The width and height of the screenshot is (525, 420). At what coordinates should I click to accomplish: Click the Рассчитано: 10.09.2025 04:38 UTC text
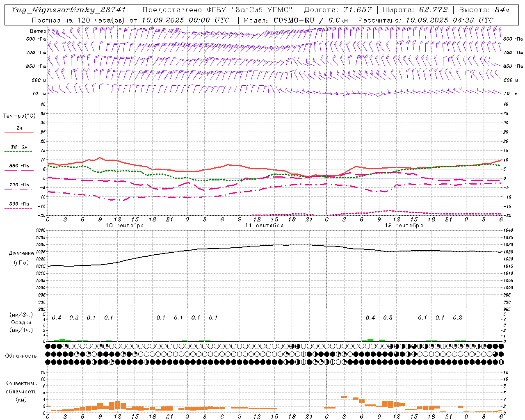426,20
